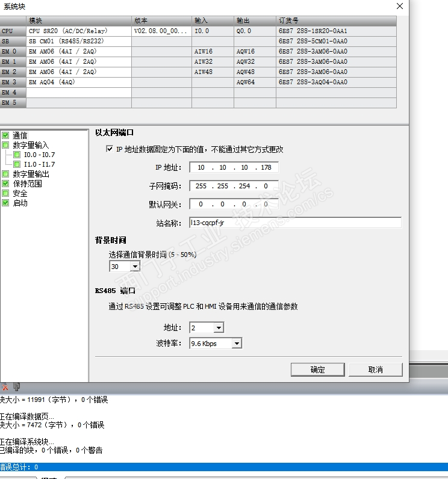
Task: Select the EM 1 row header
Action: [13, 62]
